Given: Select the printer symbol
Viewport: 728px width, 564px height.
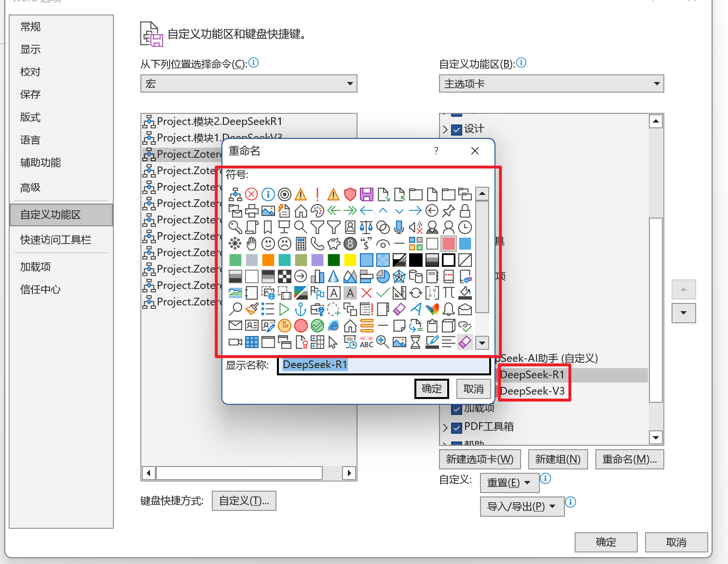Looking at the screenshot, I should (251, 211).
